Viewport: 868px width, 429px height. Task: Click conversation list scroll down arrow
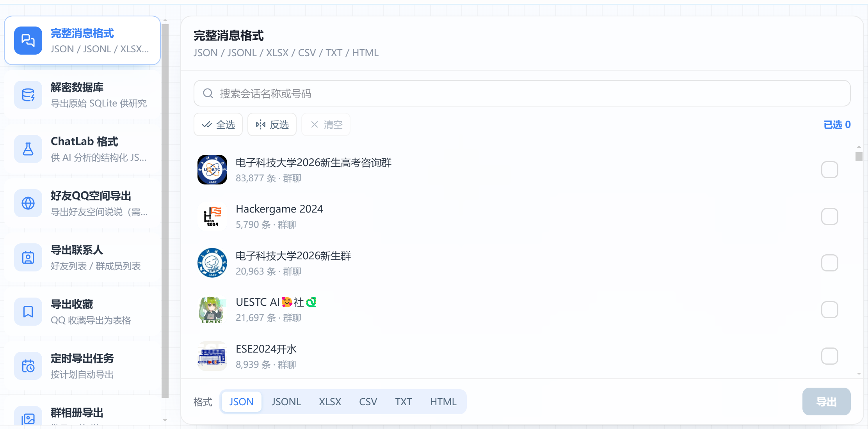pyautogui.click(x=859, y=374)
